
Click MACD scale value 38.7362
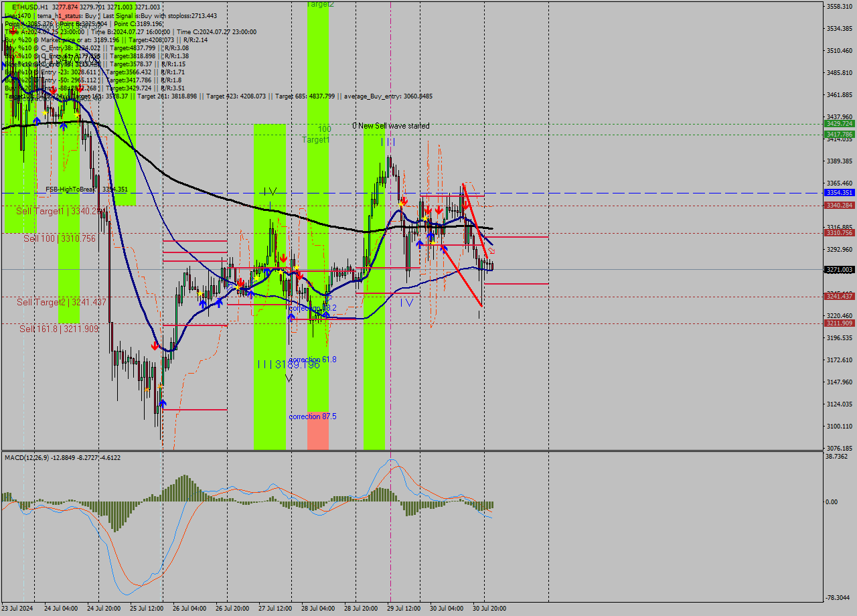pos(838,456)
